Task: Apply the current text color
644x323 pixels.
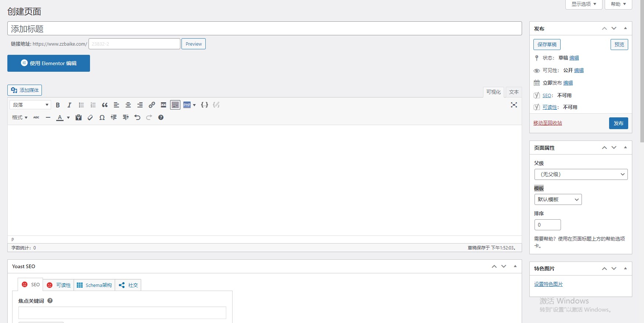Action: click(x=60, y=118)
